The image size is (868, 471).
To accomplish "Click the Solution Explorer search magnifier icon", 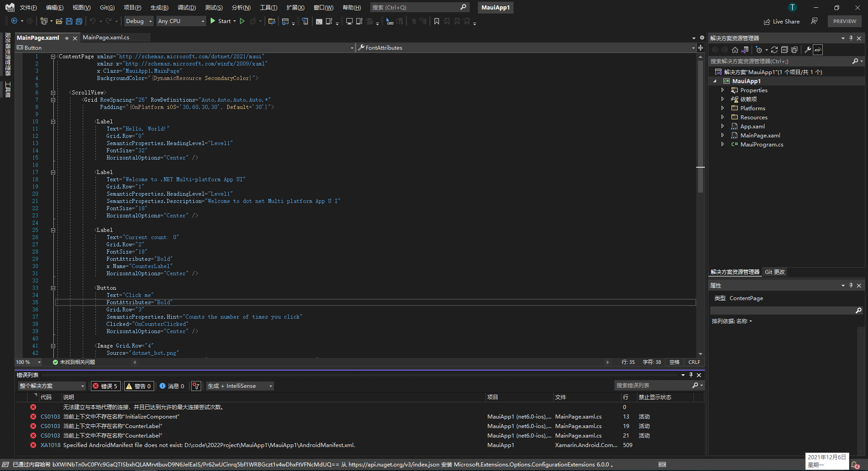I will (855, 61).
